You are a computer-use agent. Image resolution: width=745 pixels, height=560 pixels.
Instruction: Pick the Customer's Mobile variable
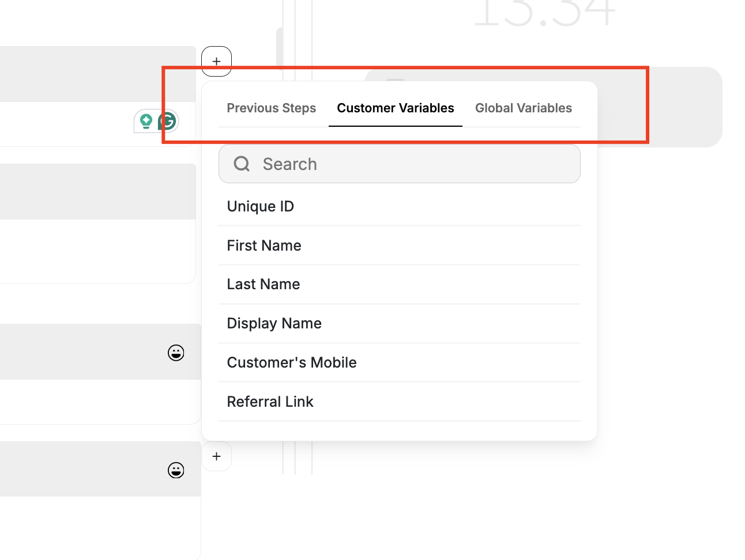tap(292, 362)
